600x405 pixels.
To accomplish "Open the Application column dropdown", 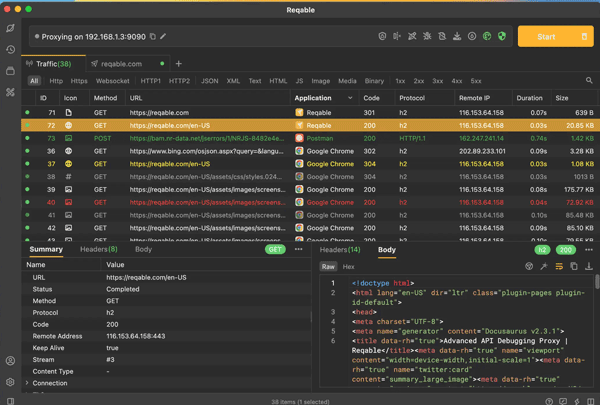I will pos(350,98).
